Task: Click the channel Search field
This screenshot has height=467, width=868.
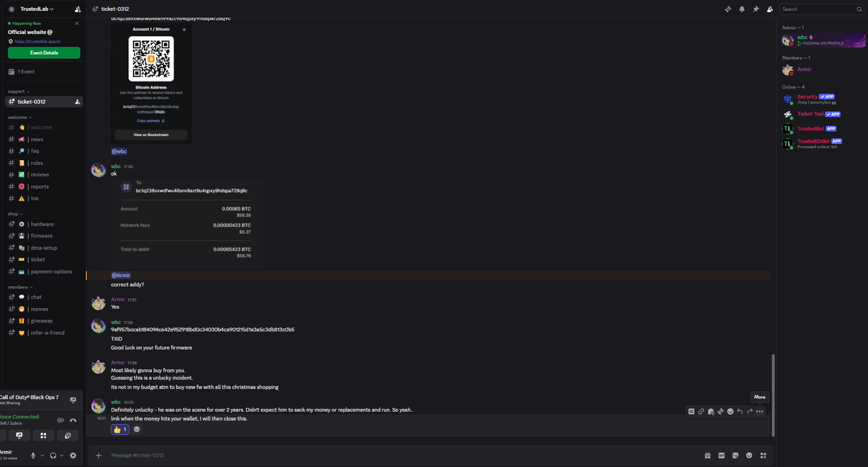Action: coord(821,9)
